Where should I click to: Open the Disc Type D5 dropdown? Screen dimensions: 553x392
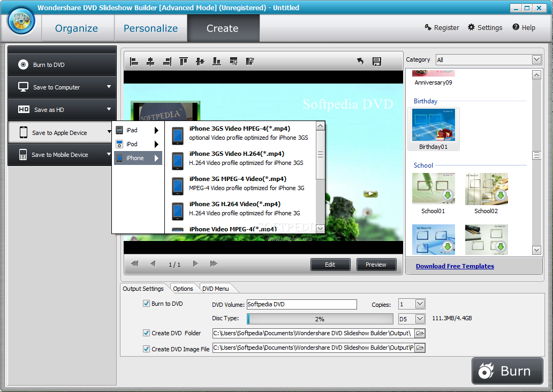pos(419,319)
